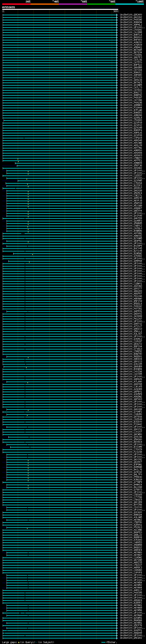This screenshot has width=146, height=644.
Task: Click hit UniRef100_Q58T36
Action: 131,165
